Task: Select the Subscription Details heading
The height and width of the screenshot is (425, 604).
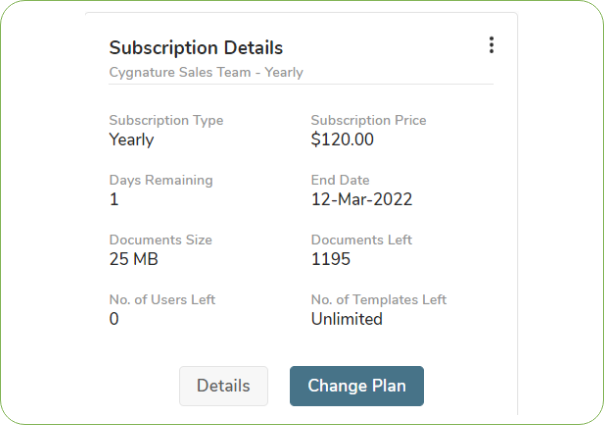Action: point(196,48)
